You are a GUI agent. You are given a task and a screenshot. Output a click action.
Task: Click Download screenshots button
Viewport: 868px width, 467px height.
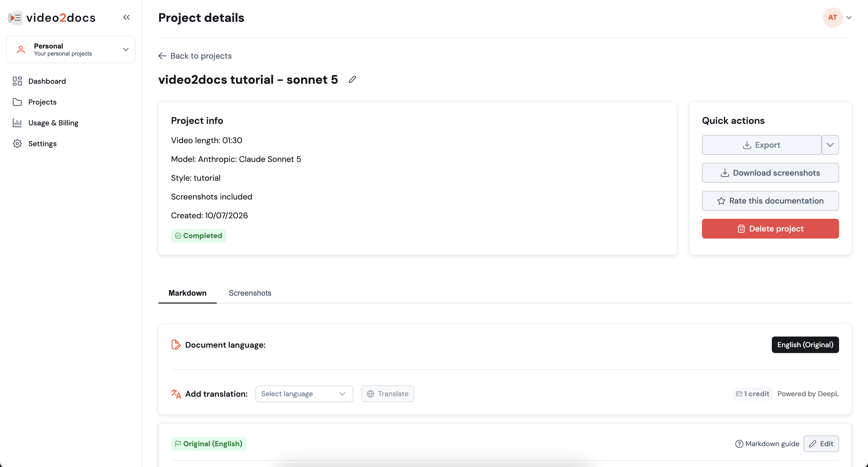coord(770,173)
